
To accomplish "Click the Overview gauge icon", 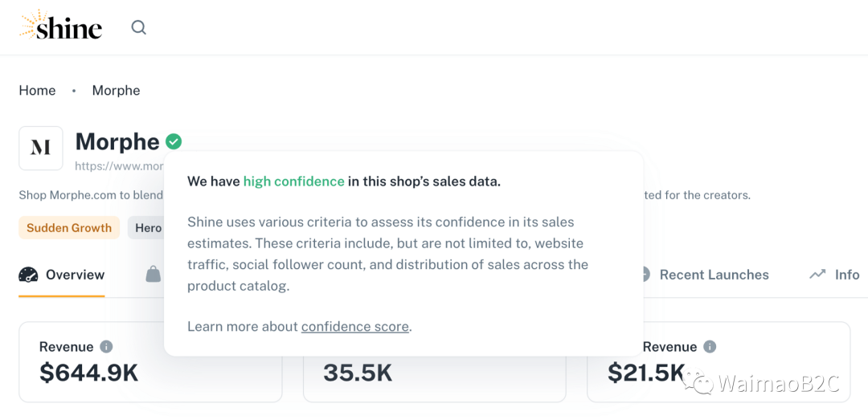I will pos(28,275).
